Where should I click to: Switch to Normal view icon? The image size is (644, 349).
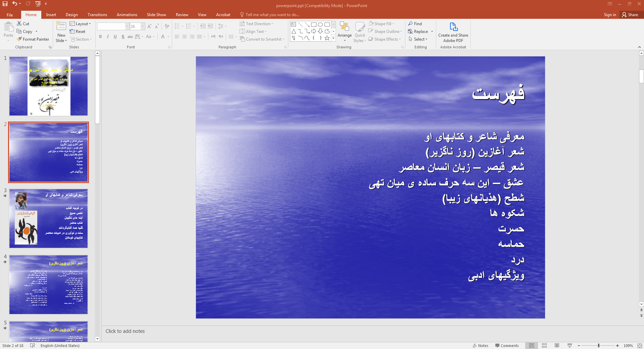coord(532,346)
